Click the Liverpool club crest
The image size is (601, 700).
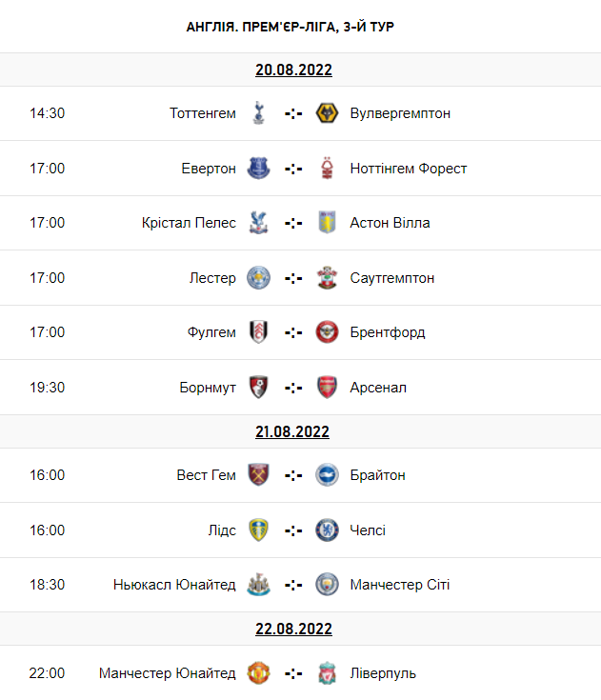point(328,673)
